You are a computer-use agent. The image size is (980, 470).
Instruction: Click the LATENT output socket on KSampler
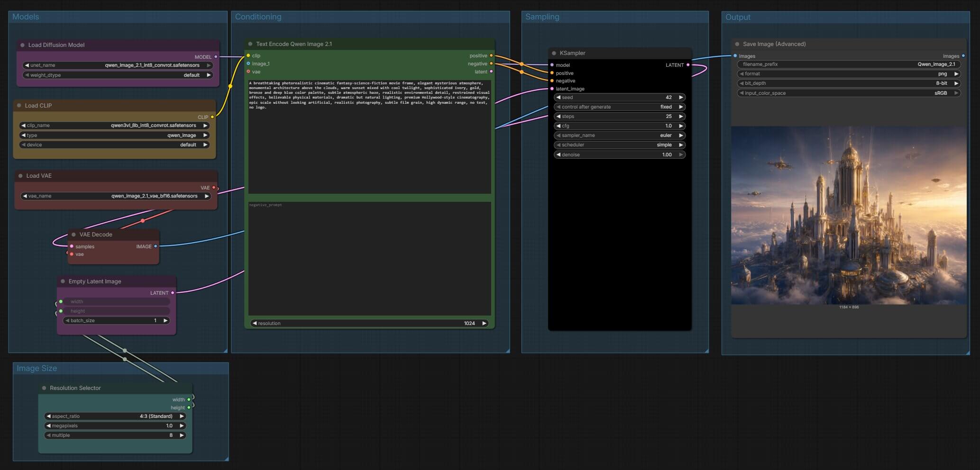click(688, 65)
